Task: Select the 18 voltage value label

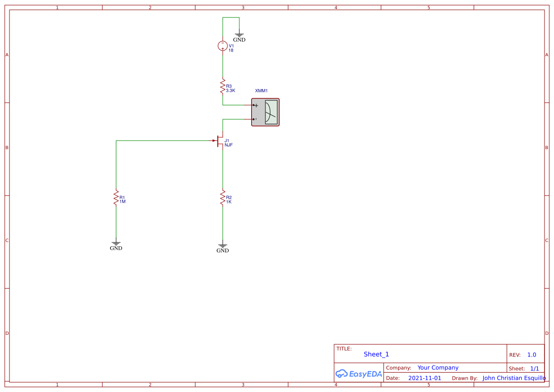Action: [231, 51]
